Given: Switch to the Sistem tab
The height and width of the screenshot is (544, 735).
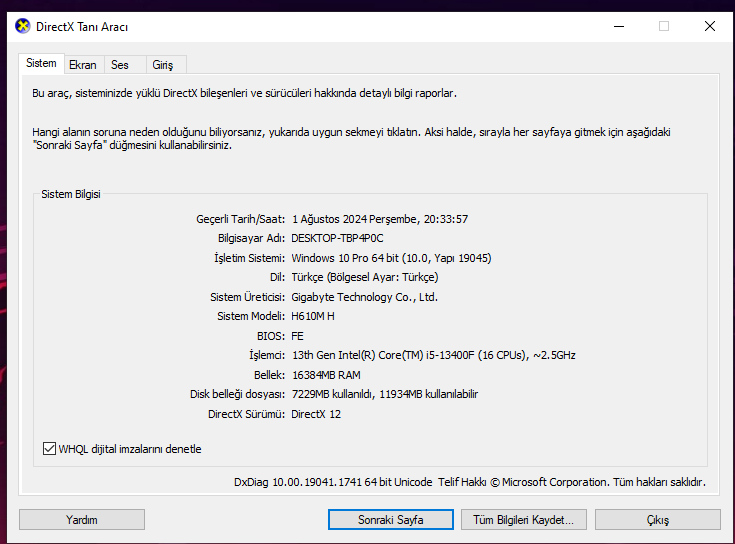Looking at the screenshot, I should click(41, 63).
